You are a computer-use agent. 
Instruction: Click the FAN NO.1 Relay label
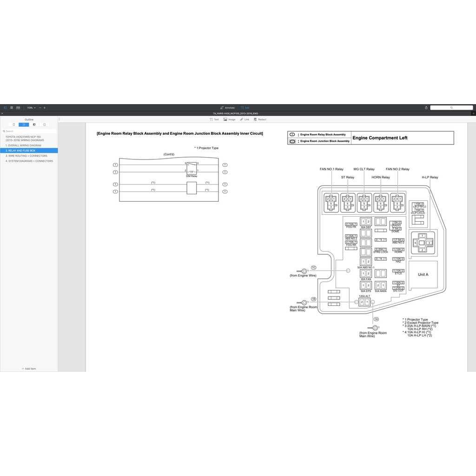coord(331,169)
